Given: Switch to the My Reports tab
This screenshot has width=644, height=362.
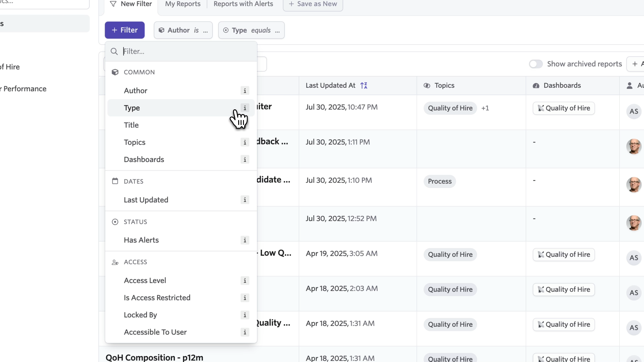Looking at the screenshot, I should pos(183,4).
